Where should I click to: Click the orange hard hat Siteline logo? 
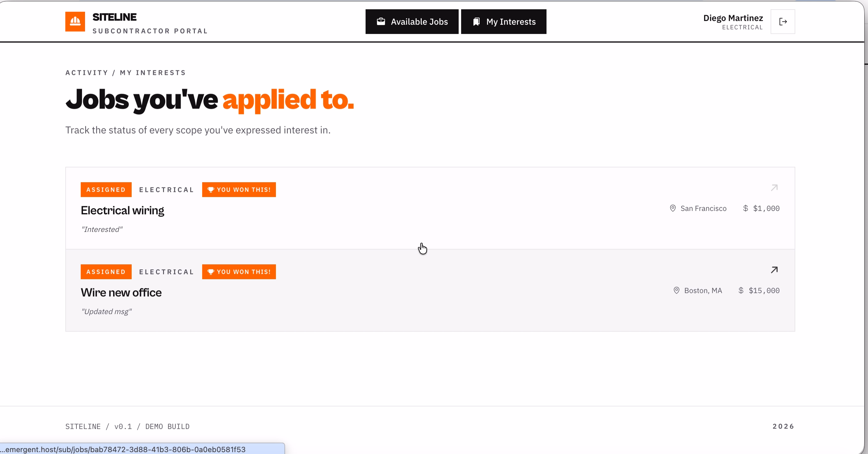[x=75, y=22]
